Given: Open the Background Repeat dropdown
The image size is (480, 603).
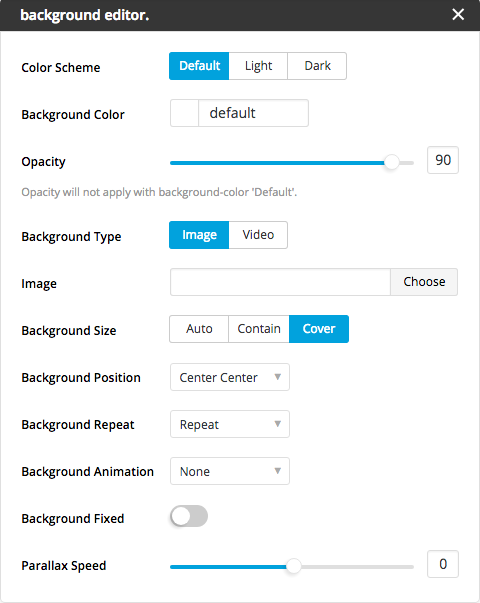Looking at the screenshot, I should [x=230, y=424].
